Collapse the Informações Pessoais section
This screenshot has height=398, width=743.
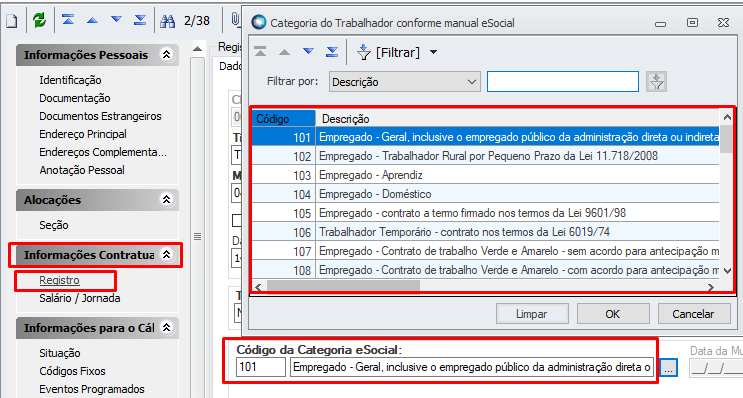click(x=166, y=54)
